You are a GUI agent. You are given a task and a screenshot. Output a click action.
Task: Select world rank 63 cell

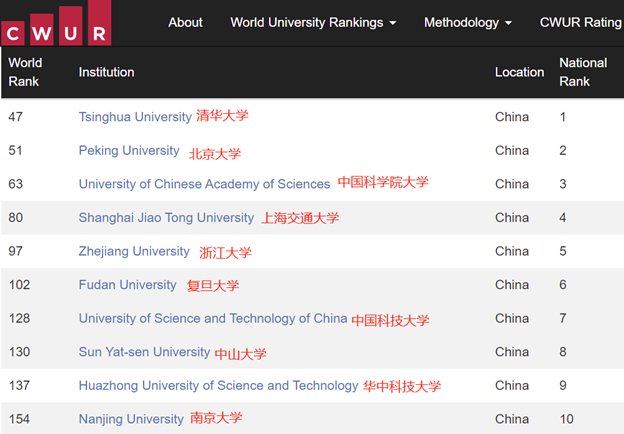click(16, 184)
